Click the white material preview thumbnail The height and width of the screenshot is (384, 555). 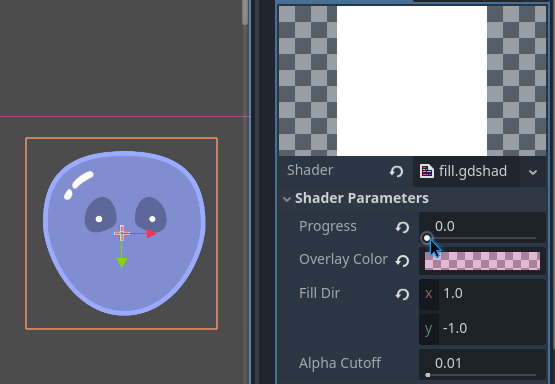[412, 81]
